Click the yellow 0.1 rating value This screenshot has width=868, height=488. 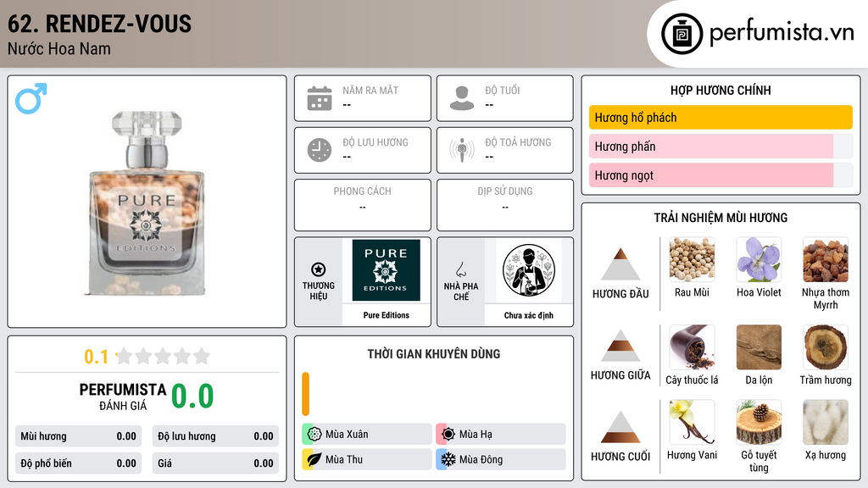coord(96,357)
